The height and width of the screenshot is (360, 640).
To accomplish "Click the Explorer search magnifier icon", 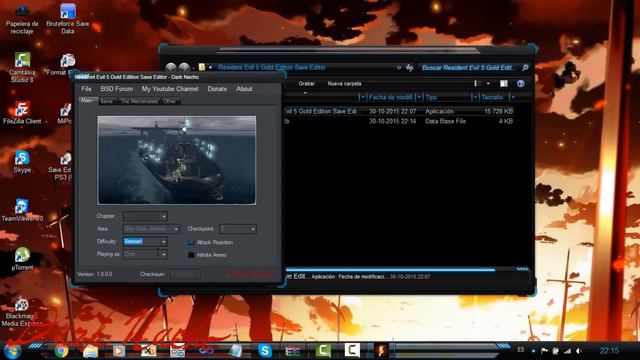I will tap(525, 67).
